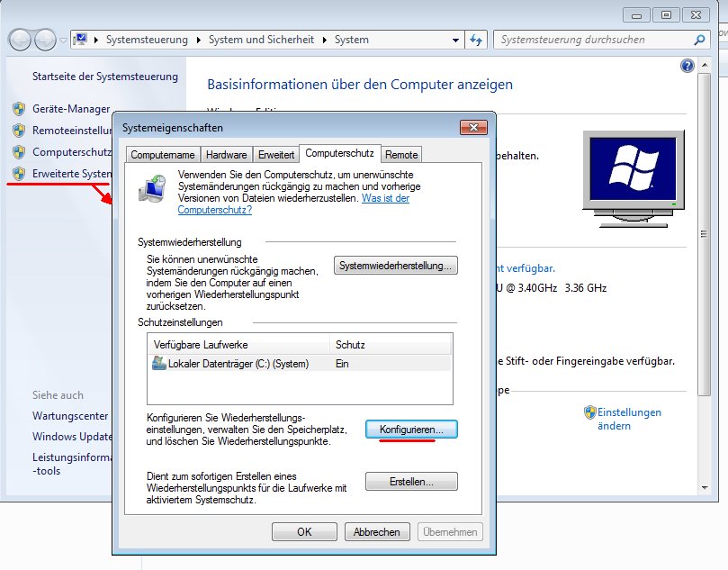
Task: Click the Abbrechen button
Action: (x=377, y=532)
